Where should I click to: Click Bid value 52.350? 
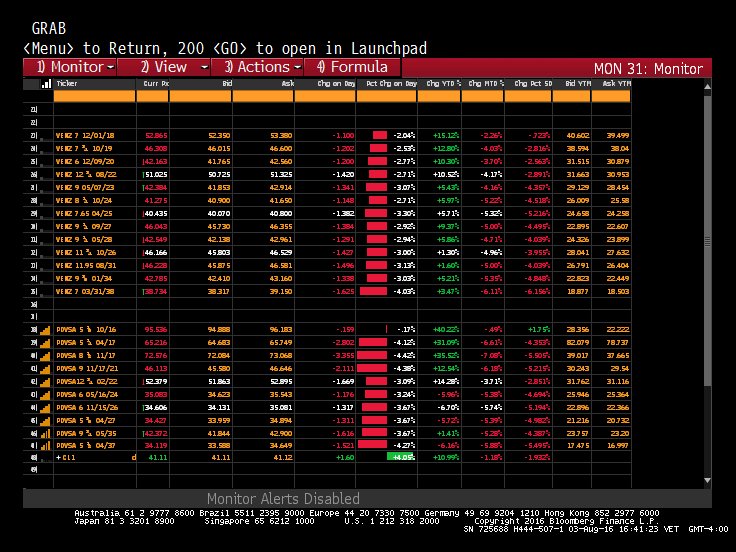219,136
